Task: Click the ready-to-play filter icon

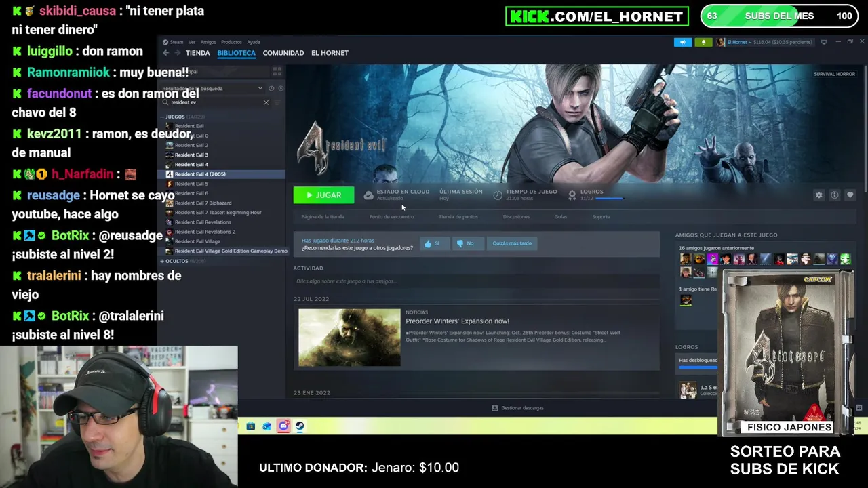Action: 281,89
